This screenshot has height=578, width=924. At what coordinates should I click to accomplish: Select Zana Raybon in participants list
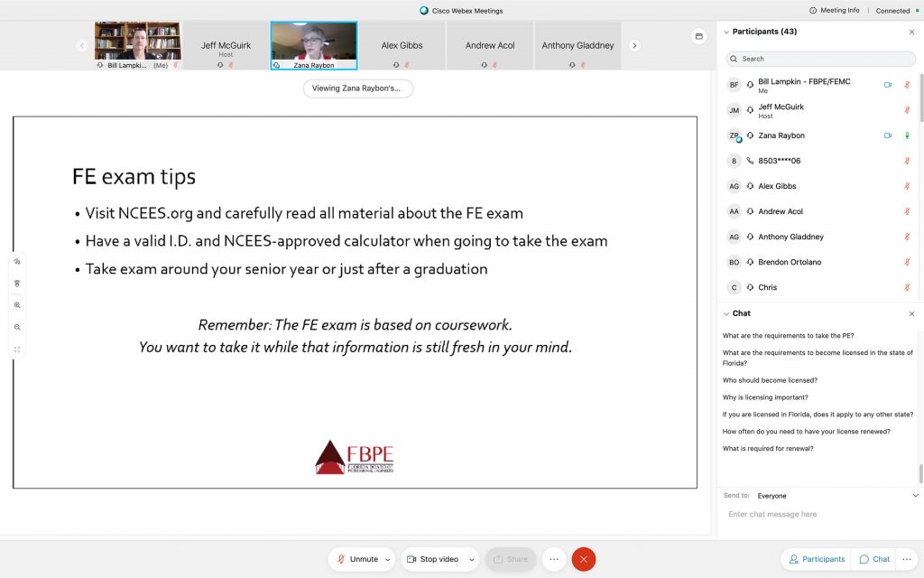click(x=781, y=135)
